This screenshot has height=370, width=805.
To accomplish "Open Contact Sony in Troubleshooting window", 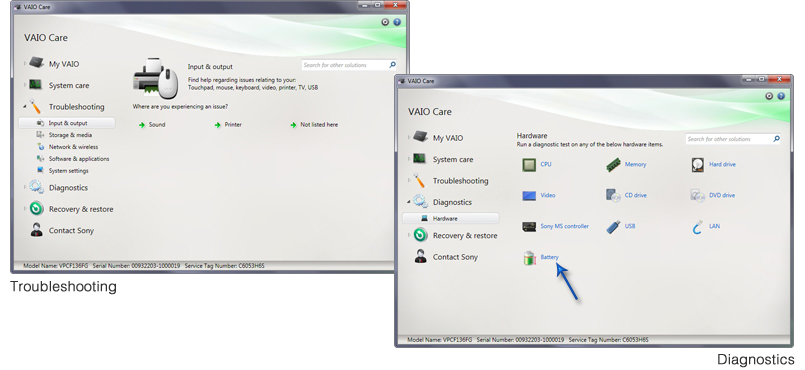I will coord(71,230).
